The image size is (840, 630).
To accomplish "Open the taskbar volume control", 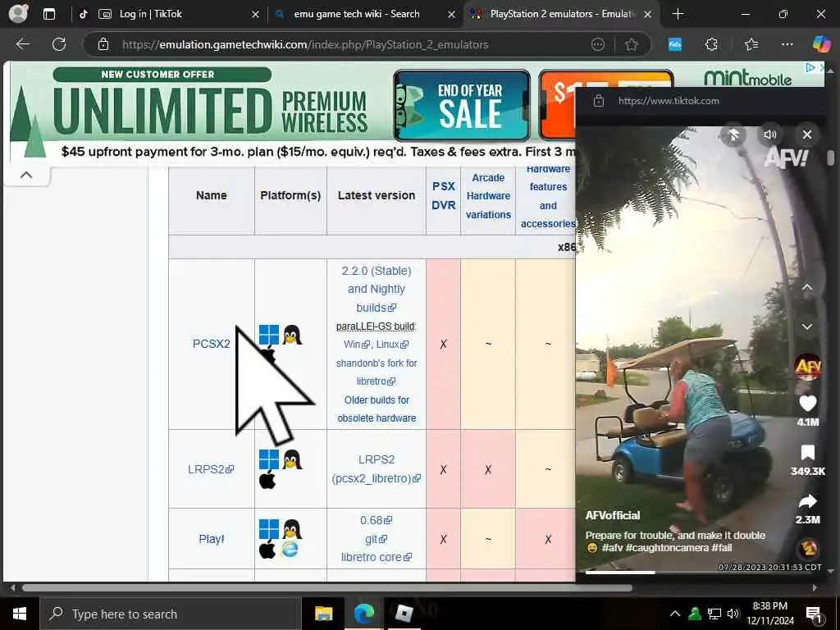I will tap(733, 614).
